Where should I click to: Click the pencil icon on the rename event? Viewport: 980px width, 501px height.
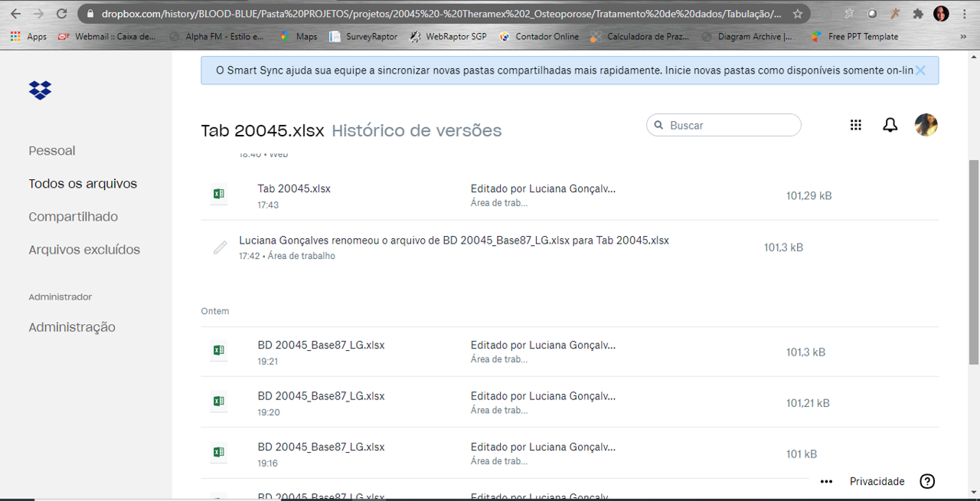pos(220,247)
